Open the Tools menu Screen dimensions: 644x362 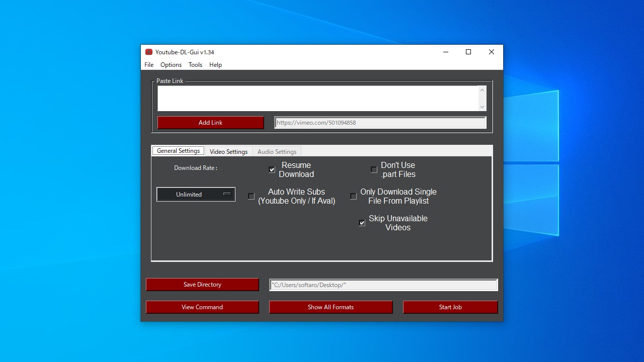tap(195, 65)
